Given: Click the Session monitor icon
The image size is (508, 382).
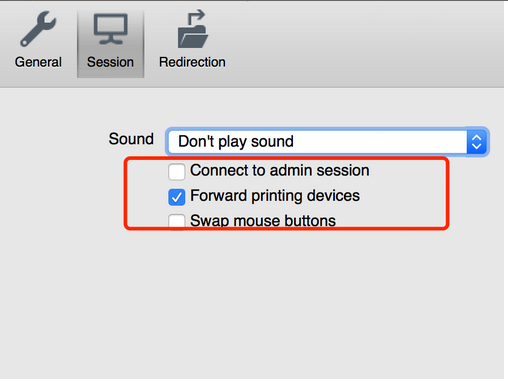Looking at the screenshot, I should click(110, 29).
